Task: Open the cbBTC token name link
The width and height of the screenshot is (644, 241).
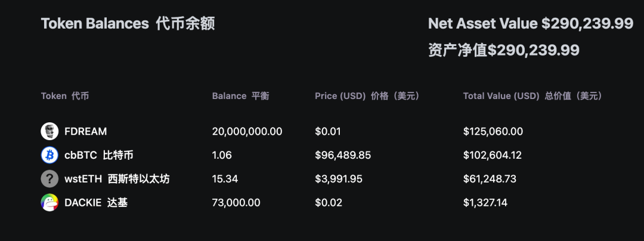Action: point(98,155)
